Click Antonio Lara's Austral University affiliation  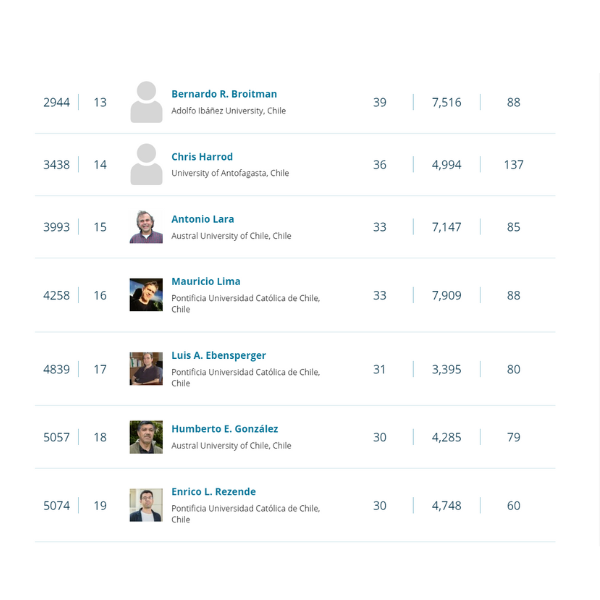click(231, 236)
